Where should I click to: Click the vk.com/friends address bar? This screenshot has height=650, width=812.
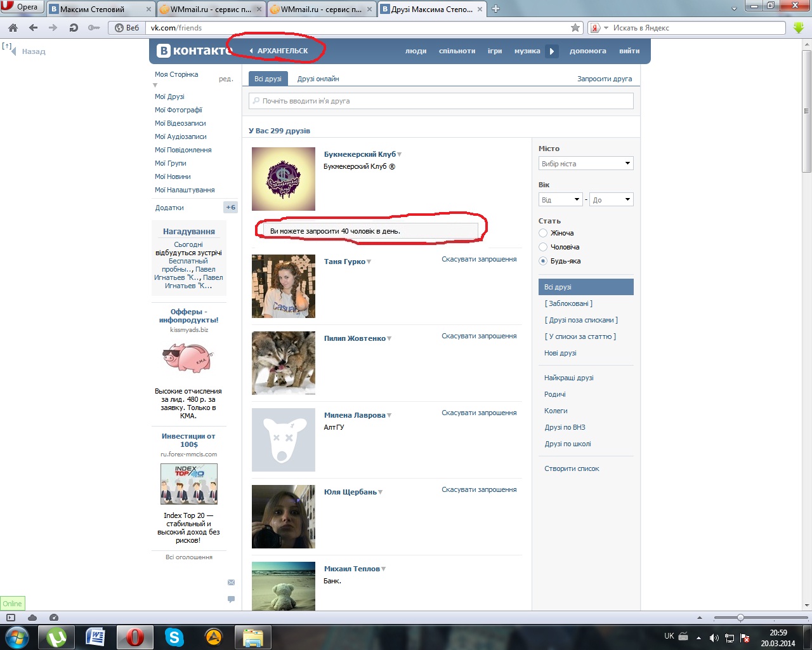pyautogui.click(x=357, y=28)
